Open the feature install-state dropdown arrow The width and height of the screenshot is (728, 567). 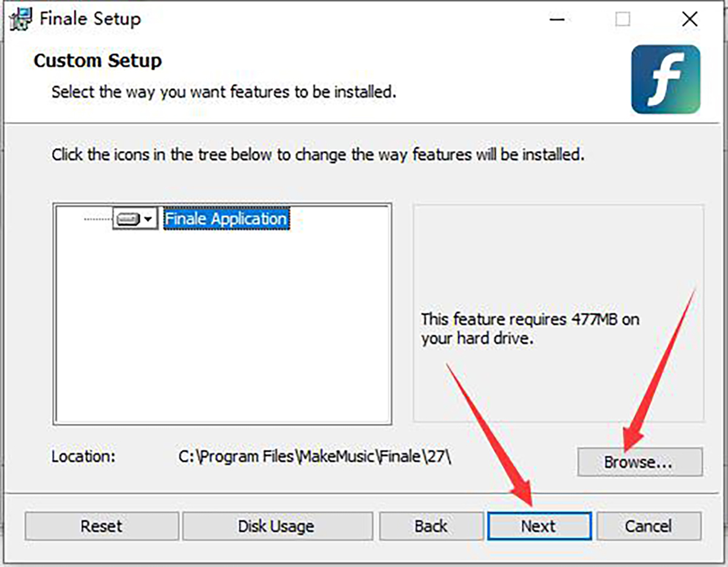[x=149, y=219]
